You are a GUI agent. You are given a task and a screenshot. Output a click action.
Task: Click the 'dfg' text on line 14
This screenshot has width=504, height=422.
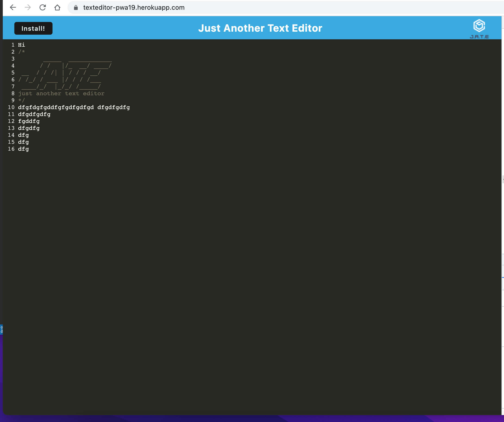click(23, 135)
